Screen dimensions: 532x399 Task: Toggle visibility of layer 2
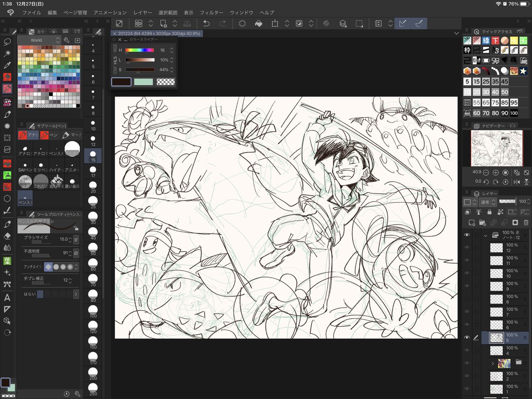coord(466,376)
